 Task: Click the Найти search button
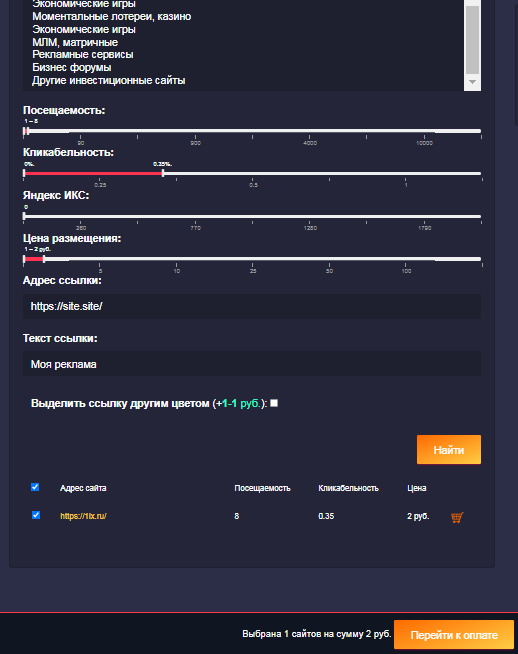click(449, 450)
